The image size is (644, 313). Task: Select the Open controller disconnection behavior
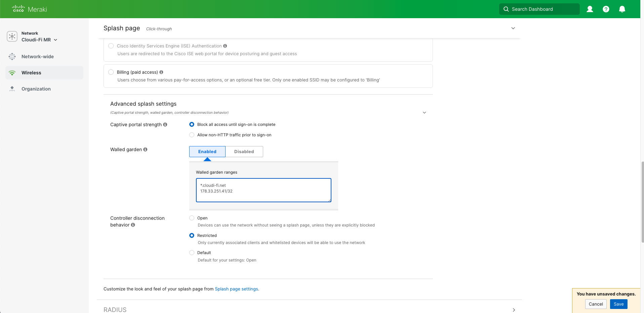pyautogui.click(x=192, y=218)
